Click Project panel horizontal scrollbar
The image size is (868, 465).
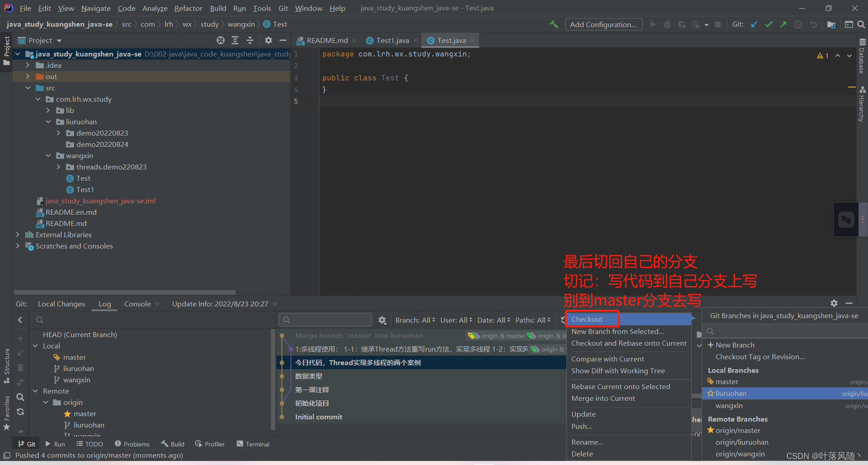125,292
